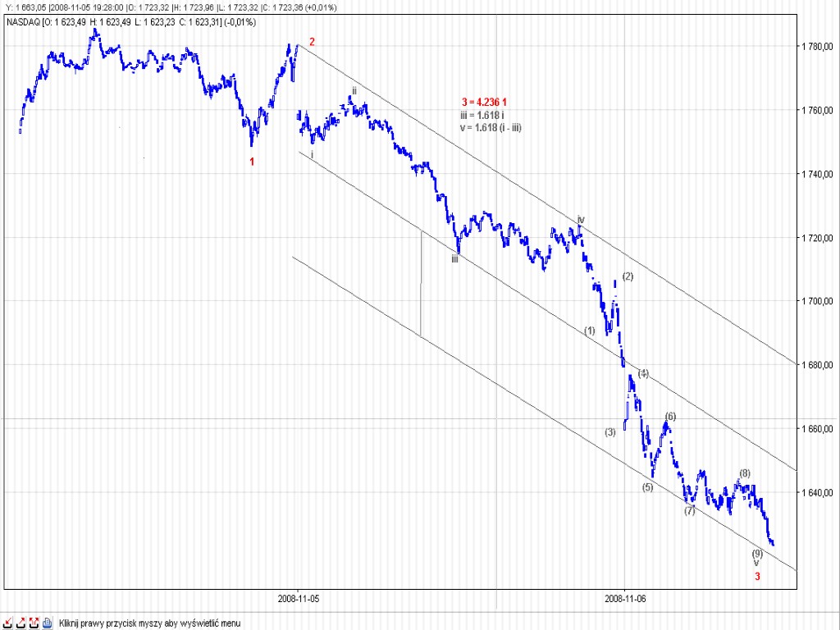
Task: Click the subwave label '(9)'
Action: (757, 553)
